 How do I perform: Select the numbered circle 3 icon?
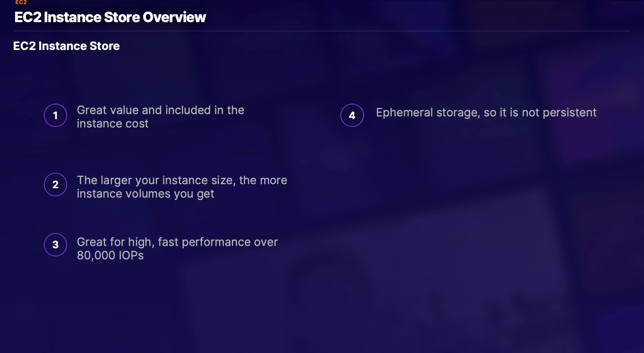[x=55, y=245]
